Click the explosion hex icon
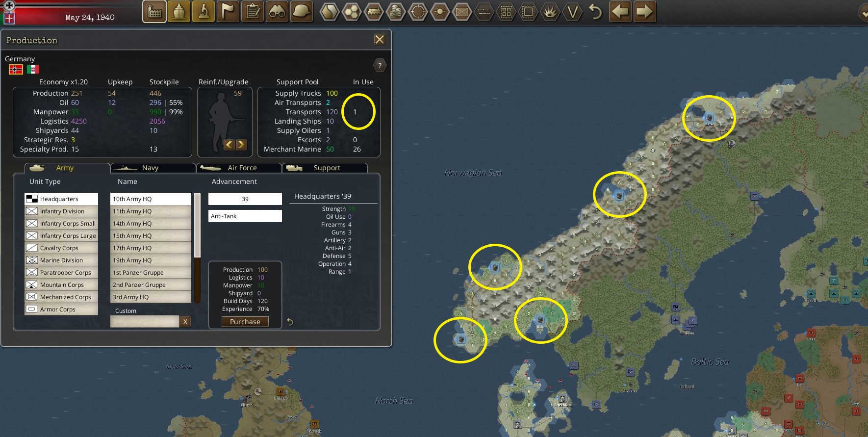The height and width of the screenshot is (437, 868). pos(550,11)
